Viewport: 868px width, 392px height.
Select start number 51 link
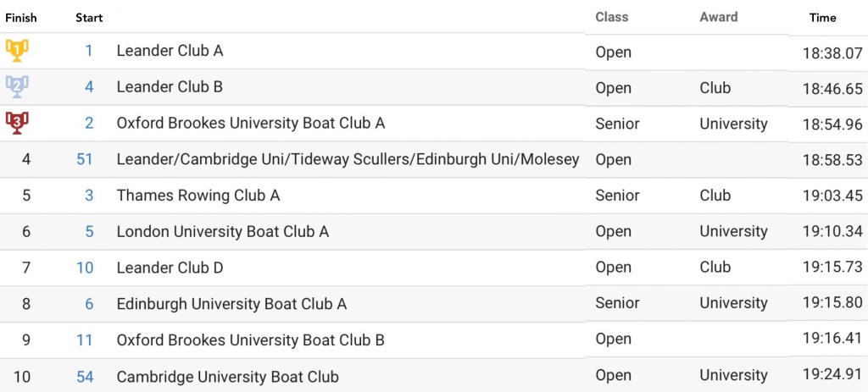pyautogui.click(x=85, y=159)
